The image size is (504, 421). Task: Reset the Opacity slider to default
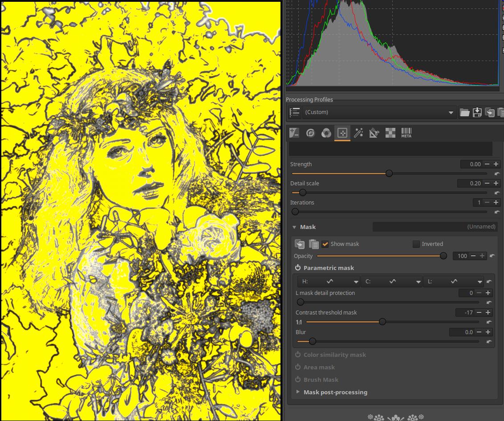(x=492, y=256)
